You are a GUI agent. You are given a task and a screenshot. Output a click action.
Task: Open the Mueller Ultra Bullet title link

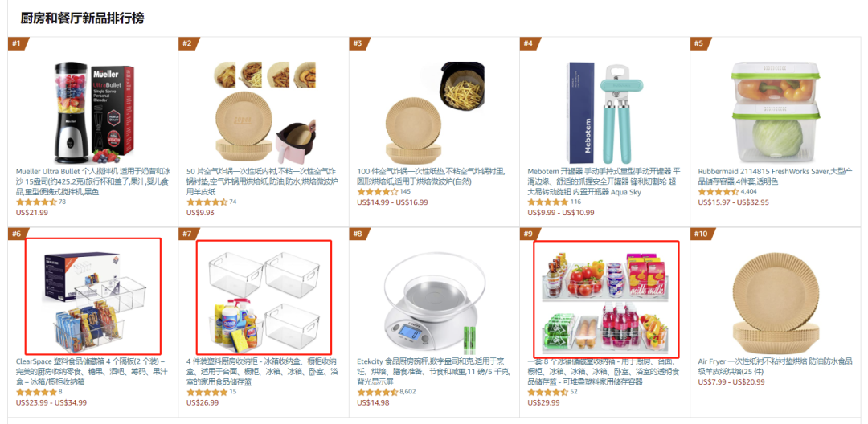[x=93, y=181]
